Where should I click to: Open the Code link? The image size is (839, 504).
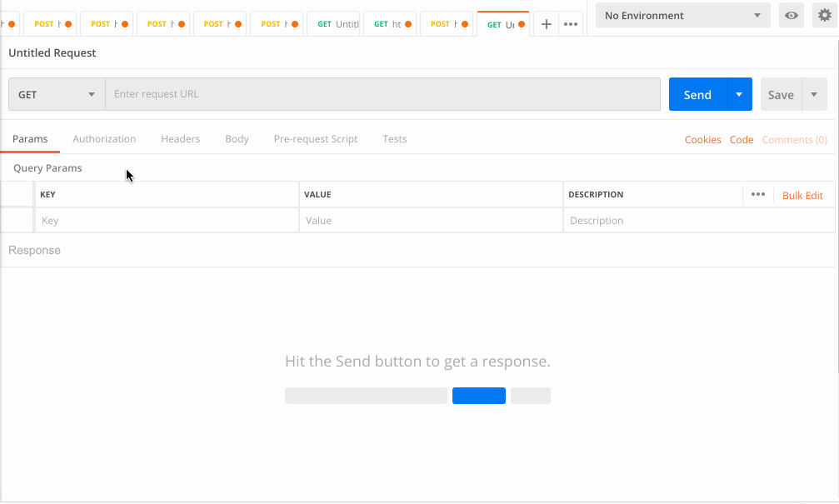[741, 140]
